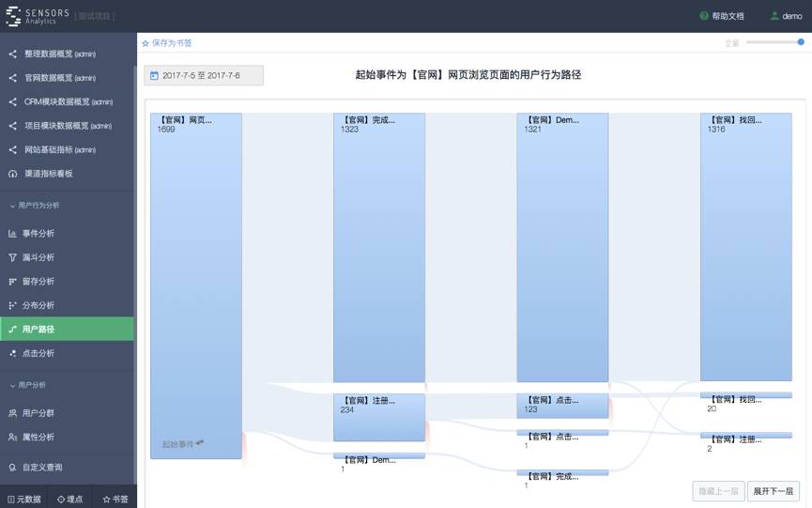812x508 pixels.
Task: Switch to 书签 bookmarks bottom tab
Action: click(115, 500)
